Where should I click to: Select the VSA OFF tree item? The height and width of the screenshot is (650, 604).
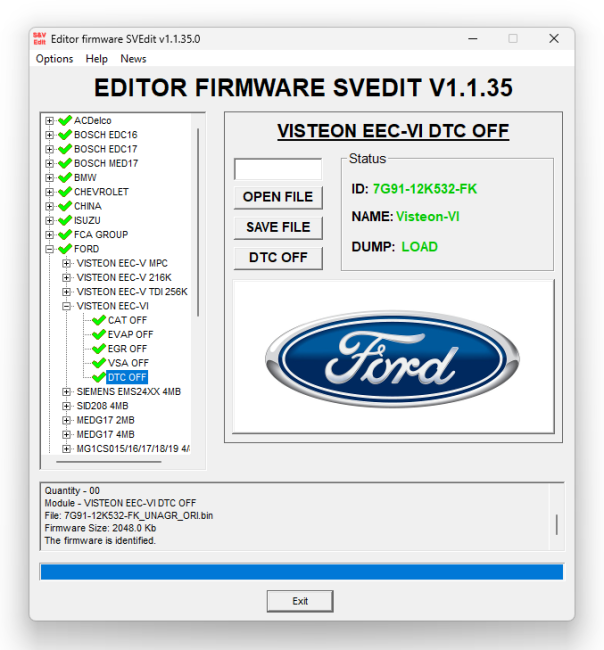tap(128, 363)
